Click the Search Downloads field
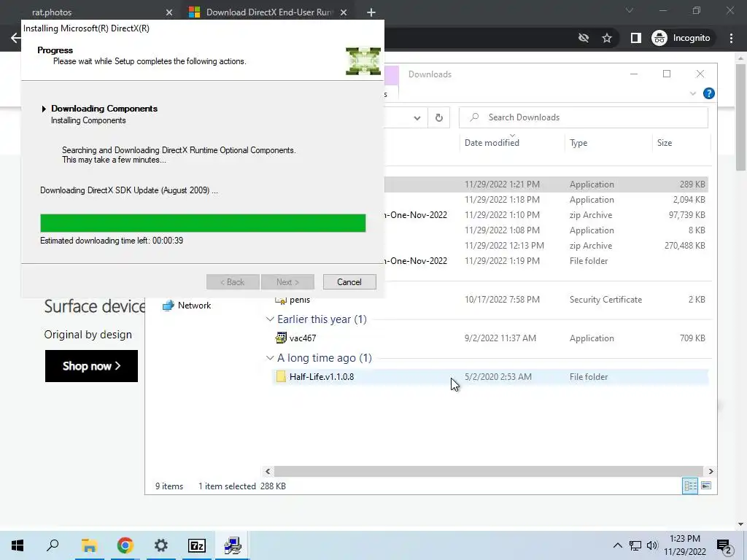The height and width of the screenshot is (560, 747). pyautogui.click(x=583, y=117)
